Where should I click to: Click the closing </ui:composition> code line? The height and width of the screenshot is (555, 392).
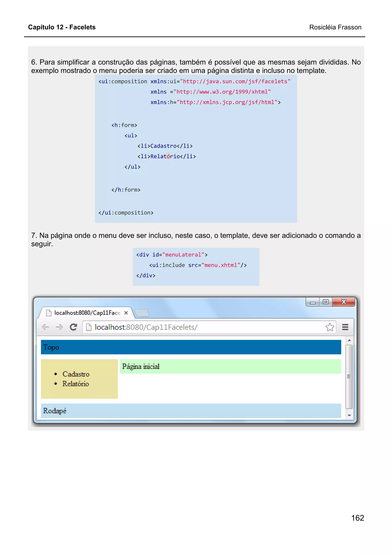(x=126, y=213)
